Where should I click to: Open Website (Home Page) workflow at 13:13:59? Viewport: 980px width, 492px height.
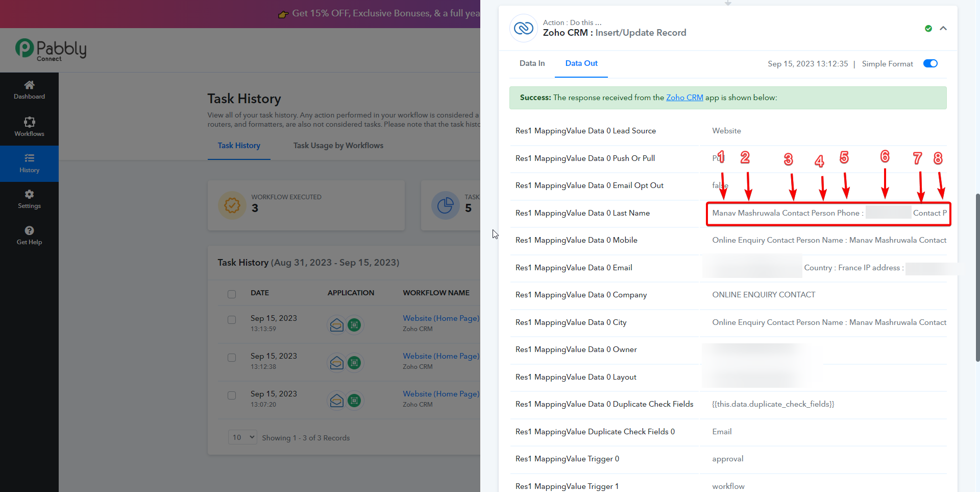coord(441,318)
